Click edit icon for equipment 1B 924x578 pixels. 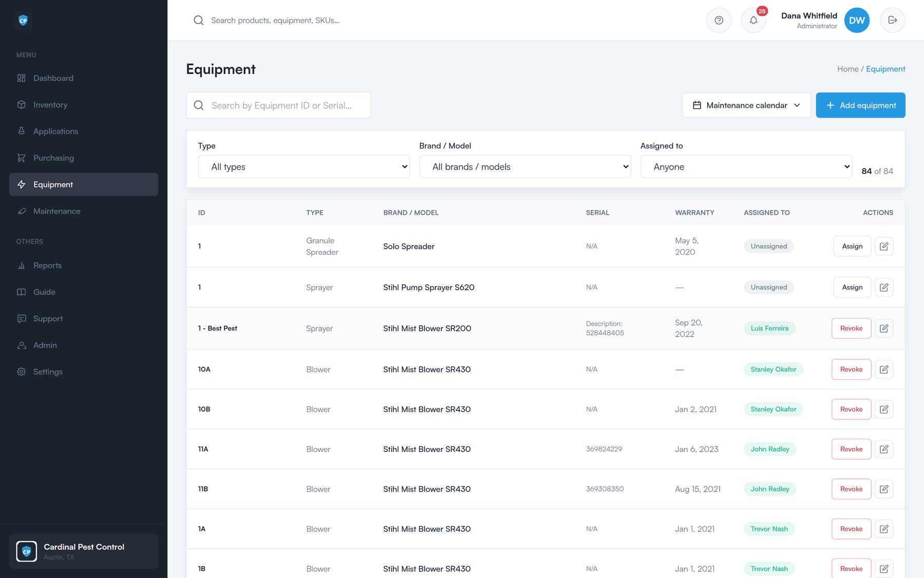[x=884, y=569]
